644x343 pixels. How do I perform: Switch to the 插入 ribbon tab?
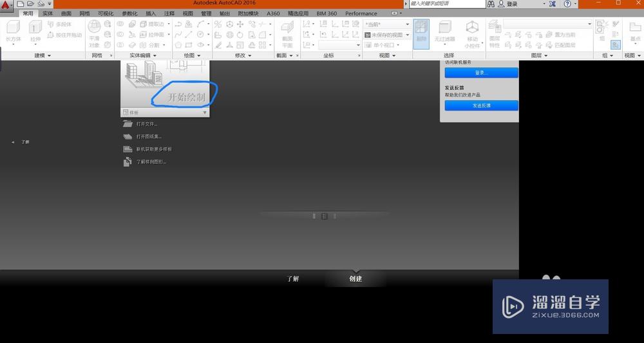coord(151,13)
